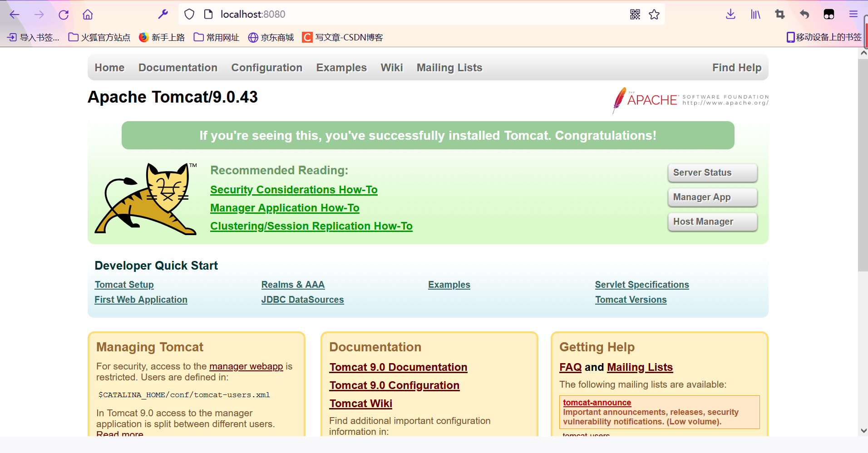Image resolution: width=868 pixels, height=453 pixels.
Task: Open the Home nav item
Action: [109, 68]
